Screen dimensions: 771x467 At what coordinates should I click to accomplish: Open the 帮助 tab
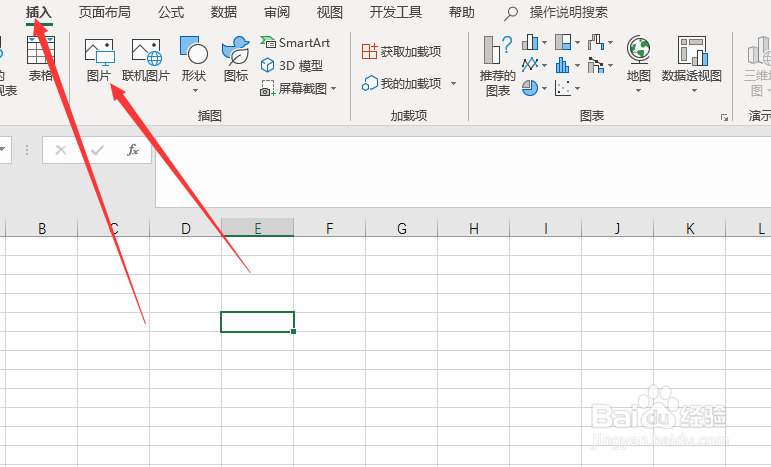point(462,12)
